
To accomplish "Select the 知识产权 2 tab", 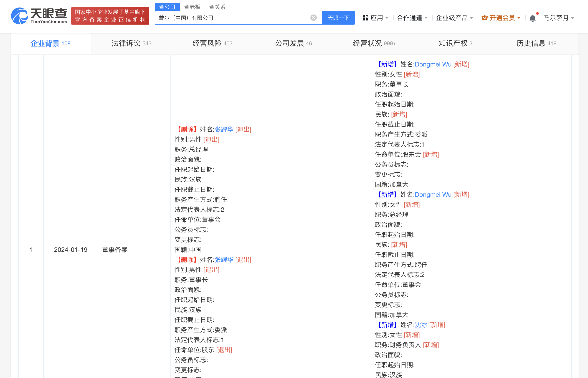I will point(455,43).
